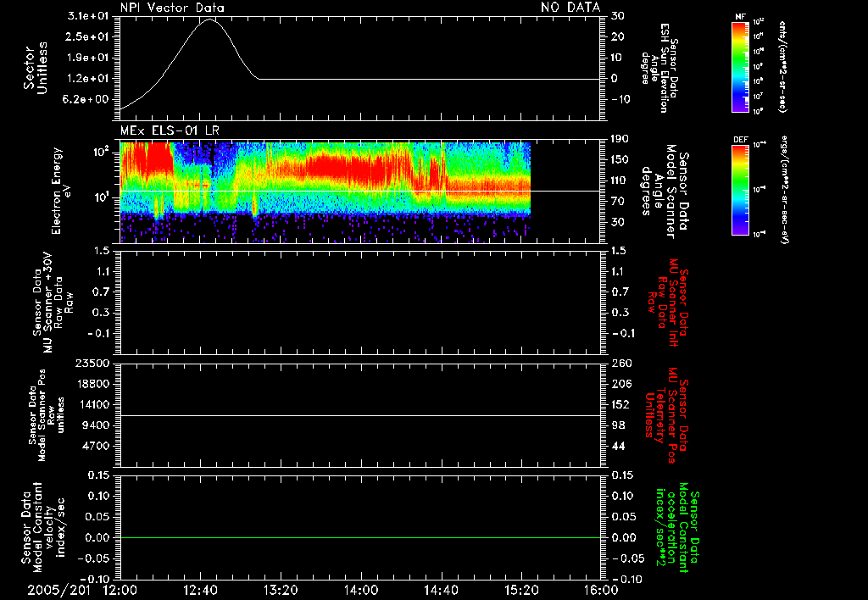
Task: Click the 150 scanner angle axis value
Action: [620, 159]
